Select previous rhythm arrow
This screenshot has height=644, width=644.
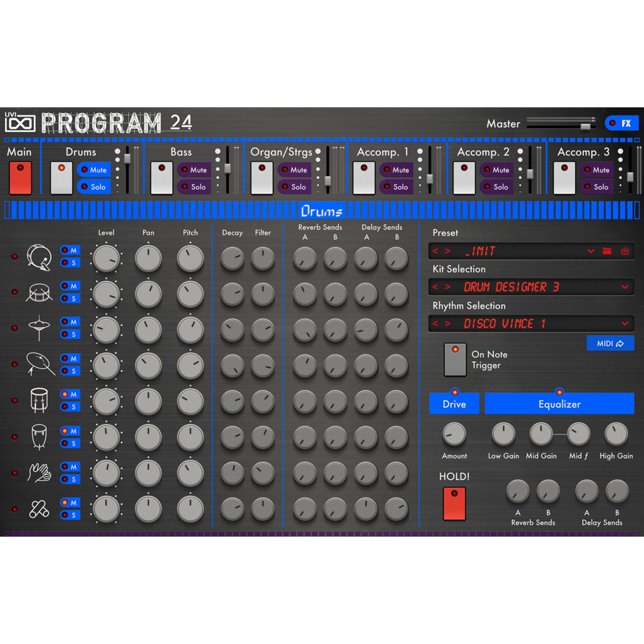coord(435,324)
